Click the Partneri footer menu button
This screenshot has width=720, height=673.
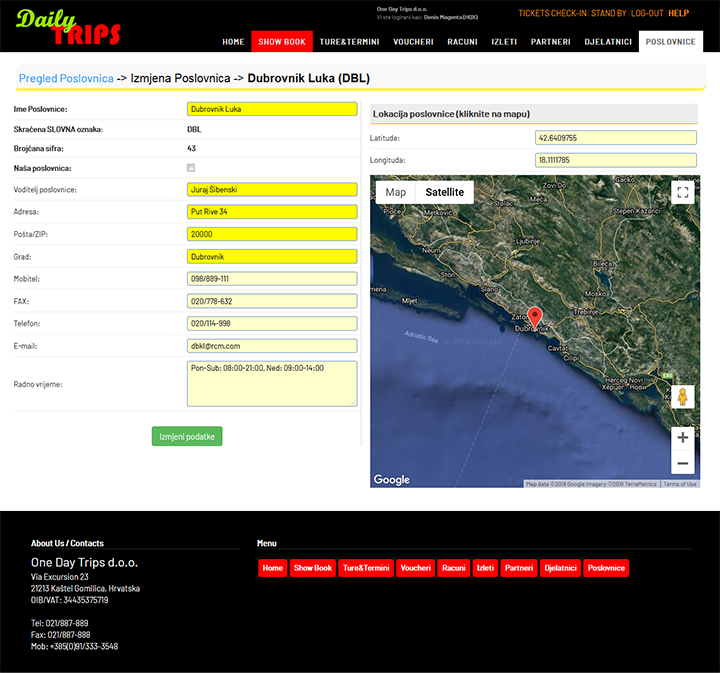(x=518, y=568)
